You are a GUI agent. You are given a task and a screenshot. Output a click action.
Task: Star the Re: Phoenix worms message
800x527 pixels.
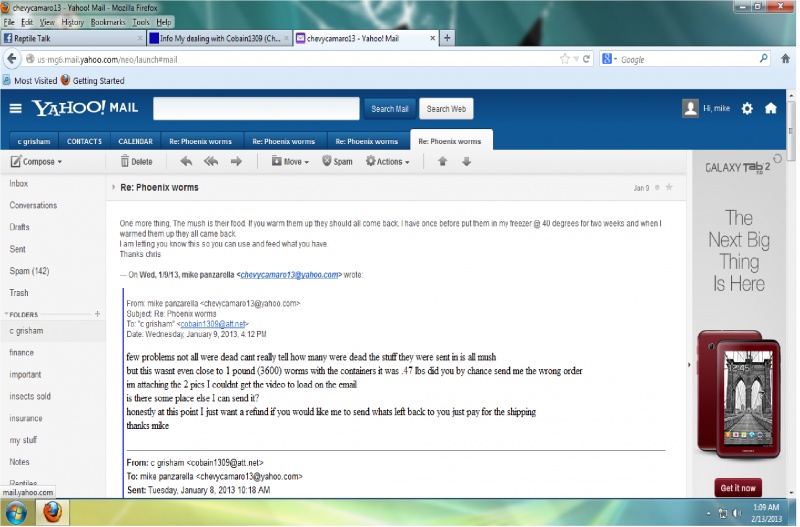(x=669, y=187)
